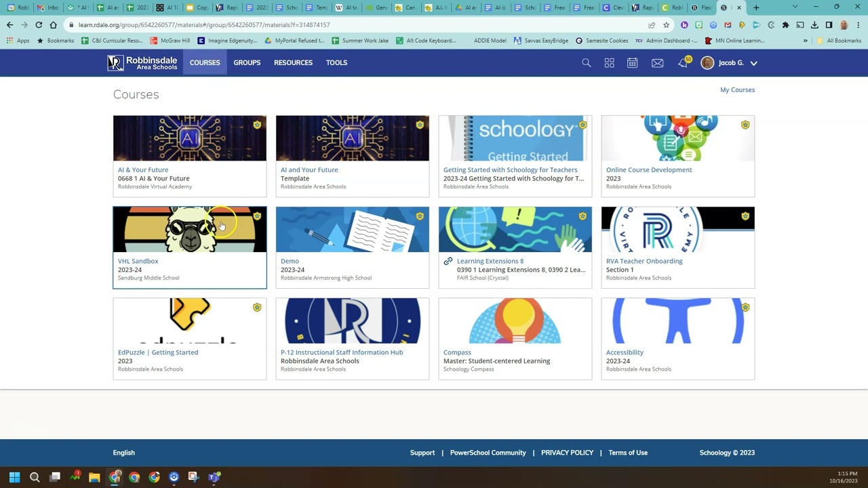Viewport: 868px width, 488px height.
Task: Open the notifications bell icon
Action: [683, 63]
